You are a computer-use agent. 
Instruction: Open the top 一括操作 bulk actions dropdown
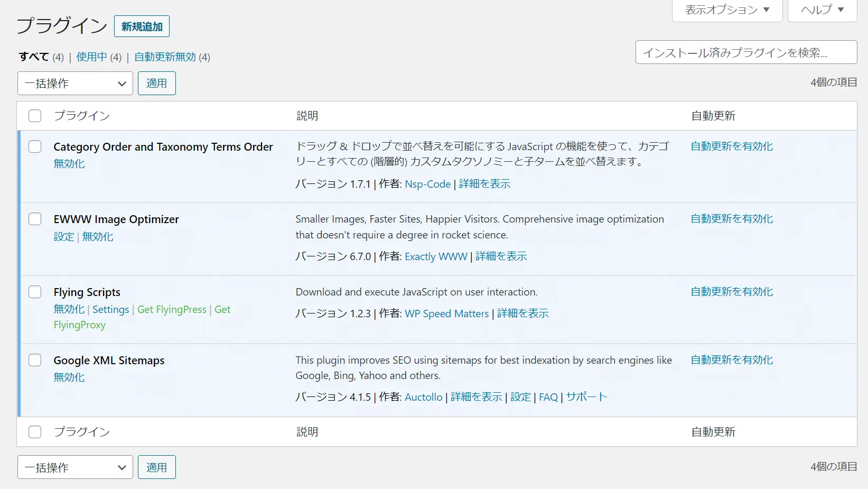click(75, 84)
